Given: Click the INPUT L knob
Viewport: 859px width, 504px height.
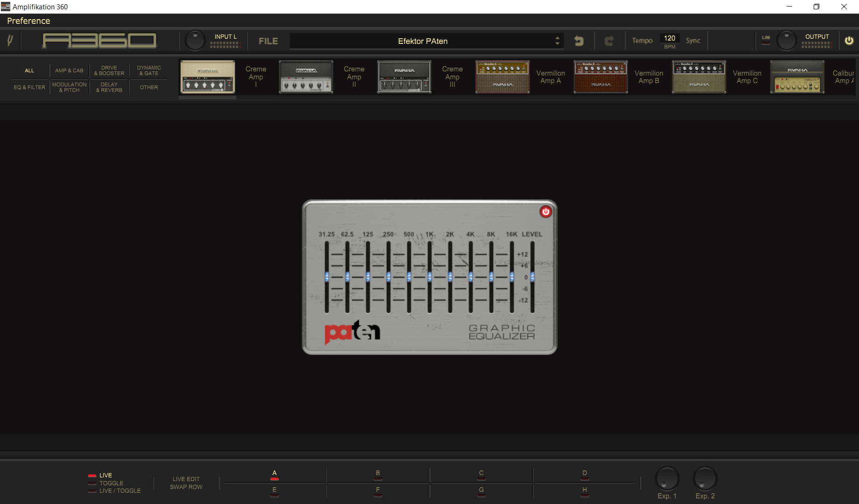Looking at the screenshot, I should click(195, 41).
